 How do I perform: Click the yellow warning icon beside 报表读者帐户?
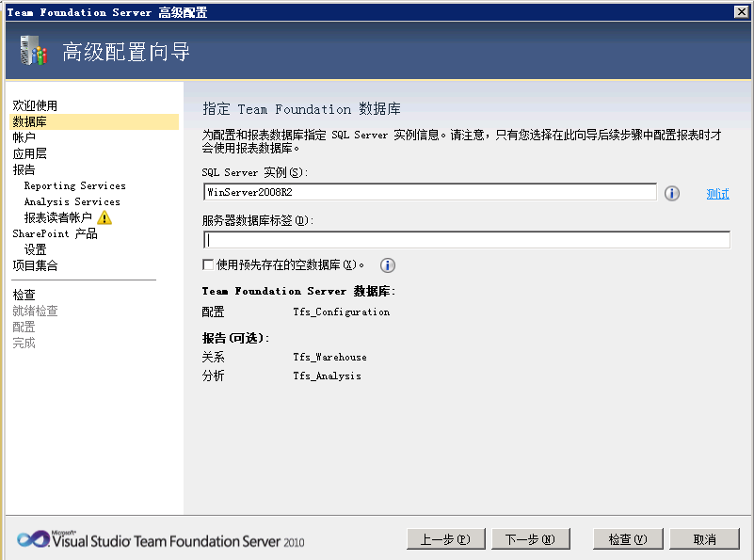click(104, 217)
